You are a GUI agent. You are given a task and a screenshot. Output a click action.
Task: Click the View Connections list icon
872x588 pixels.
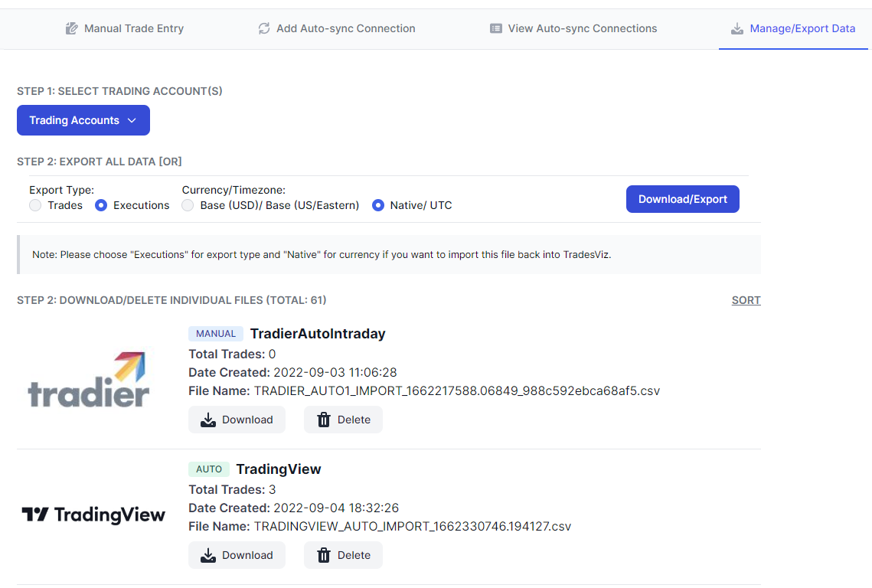[x=496, y=28]
